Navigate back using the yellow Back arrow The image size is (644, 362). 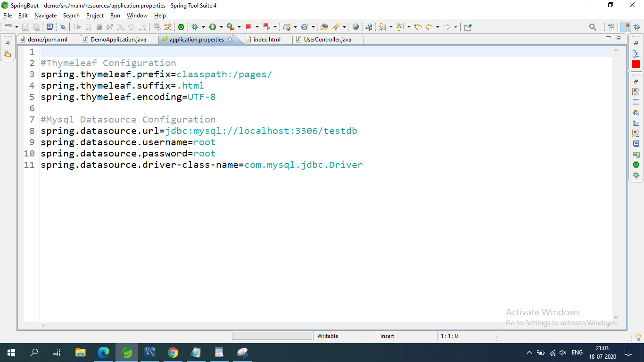[x=429, y=27]
